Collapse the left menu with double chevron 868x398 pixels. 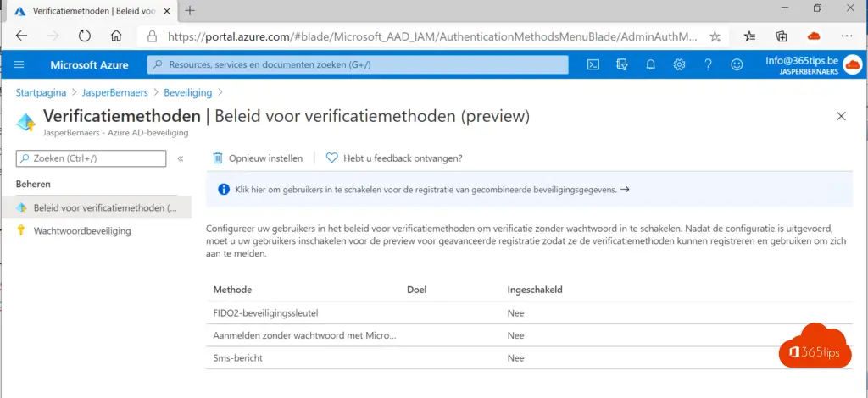181,158
